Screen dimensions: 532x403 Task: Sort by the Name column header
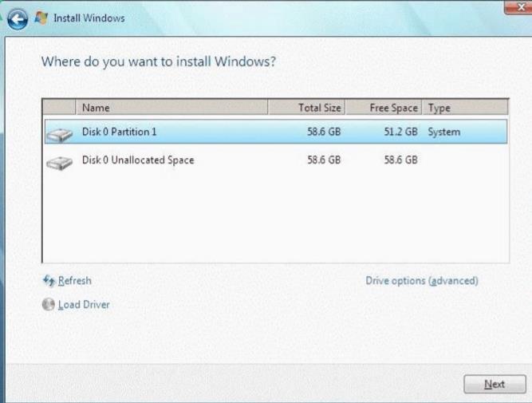click(x=171, y=107)
